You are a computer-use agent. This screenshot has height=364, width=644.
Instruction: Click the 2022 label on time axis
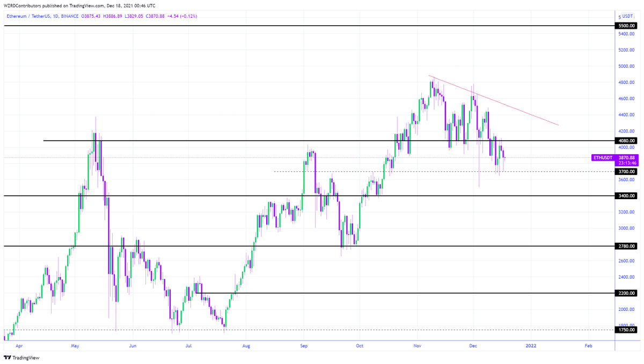pyautogui.click(x=530, y=346)
